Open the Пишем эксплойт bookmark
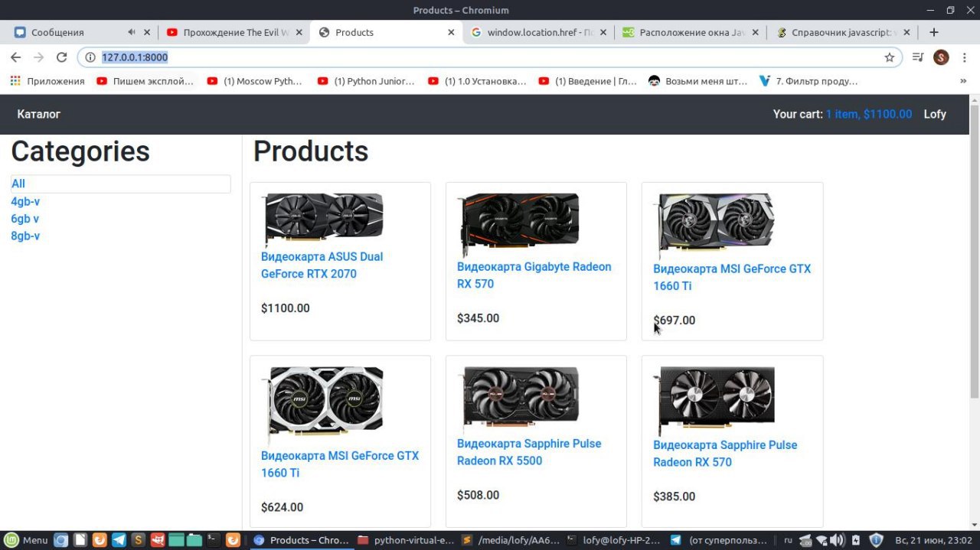 point(145,81)
